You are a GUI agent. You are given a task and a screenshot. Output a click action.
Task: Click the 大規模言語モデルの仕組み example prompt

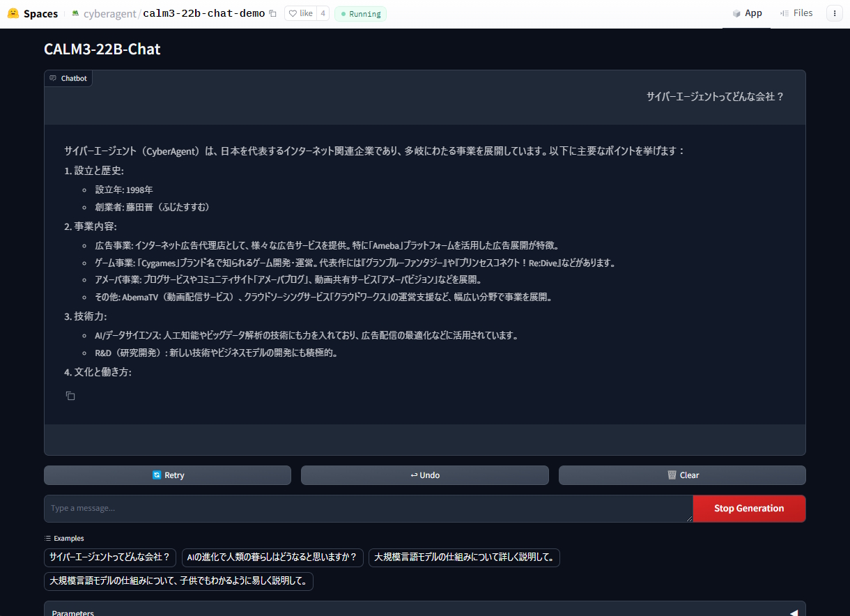(464, 557)
